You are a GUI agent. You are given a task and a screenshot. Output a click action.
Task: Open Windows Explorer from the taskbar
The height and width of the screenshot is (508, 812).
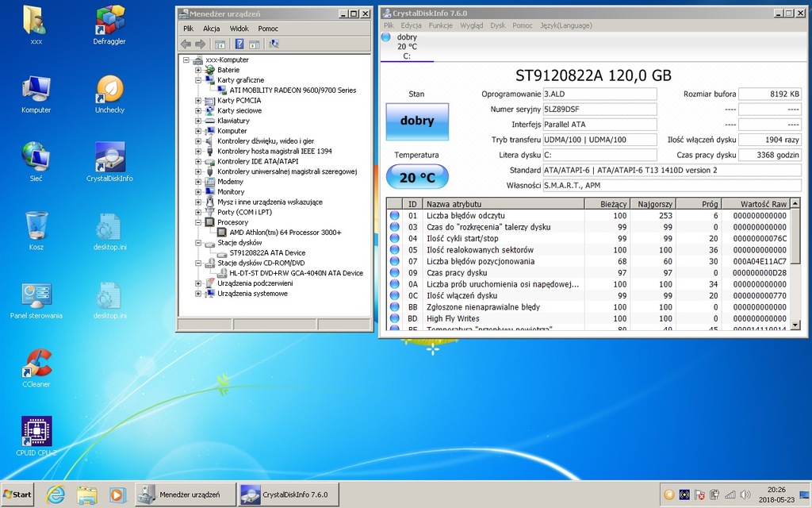[86, 495]
